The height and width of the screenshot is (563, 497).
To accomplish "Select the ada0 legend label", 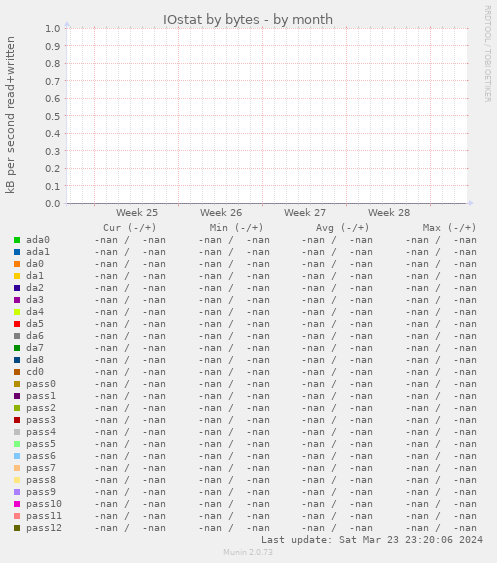I will point(38,240).
